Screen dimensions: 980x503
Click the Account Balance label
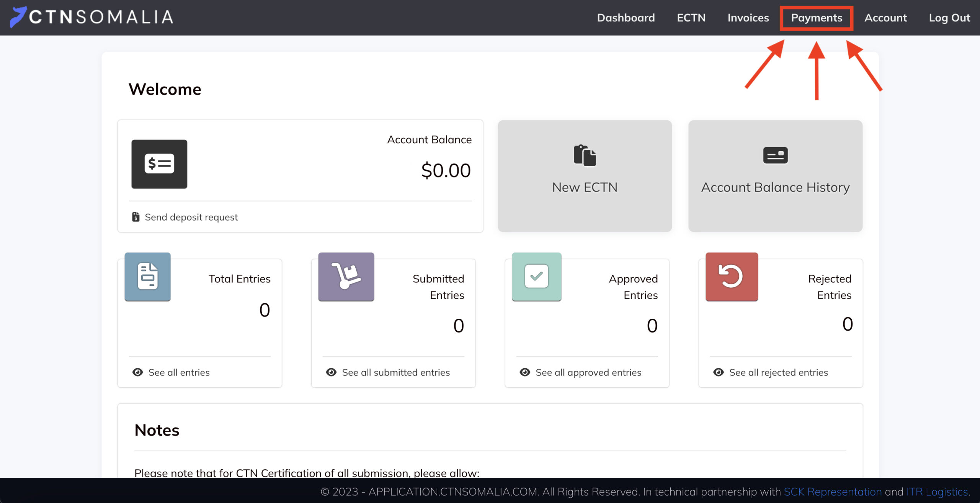(x=429, y=140)
